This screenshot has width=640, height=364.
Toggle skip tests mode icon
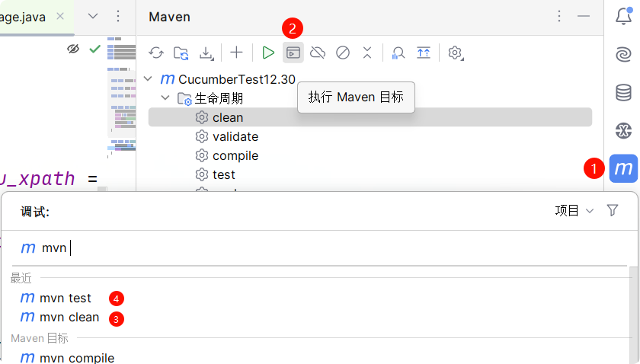(x=343, y=53)
